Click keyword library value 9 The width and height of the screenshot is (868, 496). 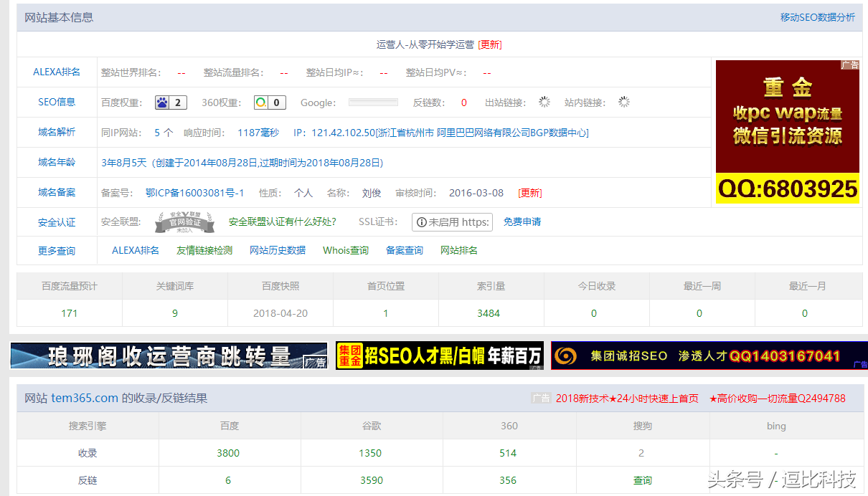tap(175, 313)
